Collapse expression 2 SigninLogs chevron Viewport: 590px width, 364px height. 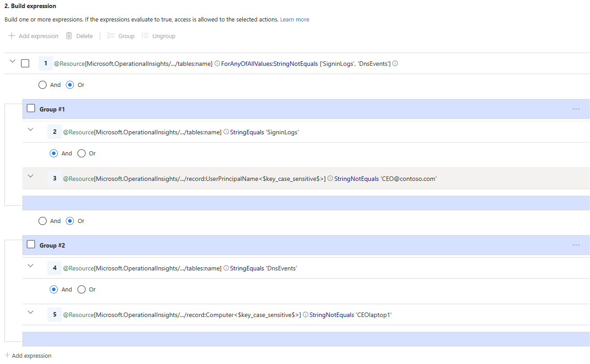click(30, 129)
